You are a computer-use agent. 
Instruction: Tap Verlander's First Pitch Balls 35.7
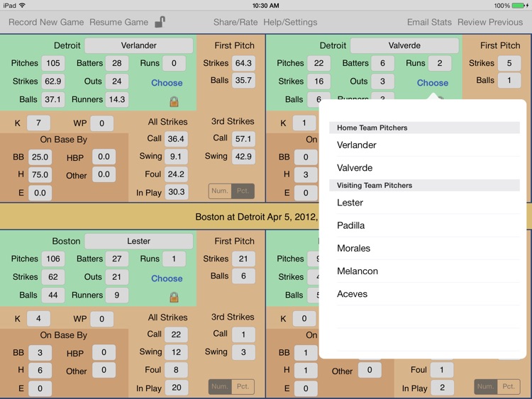click(243, 80)
